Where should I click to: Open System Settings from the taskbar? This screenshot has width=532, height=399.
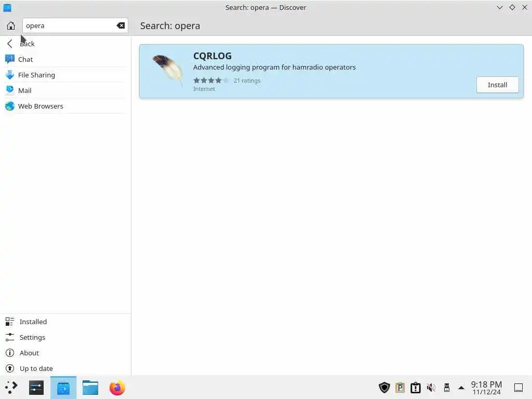[36, 388]
